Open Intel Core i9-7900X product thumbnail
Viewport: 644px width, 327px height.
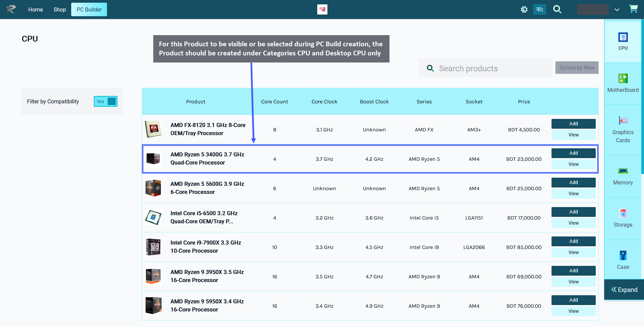coord(153,247)
